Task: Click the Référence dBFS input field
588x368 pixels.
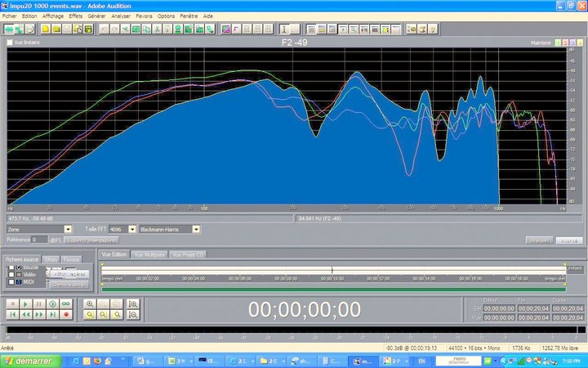Action: (39, 240)
